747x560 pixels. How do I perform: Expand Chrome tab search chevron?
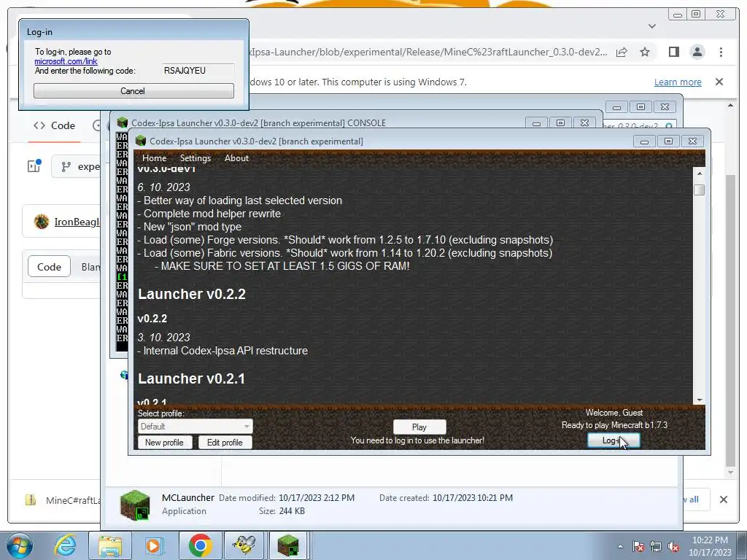click(x=652, y=26)
